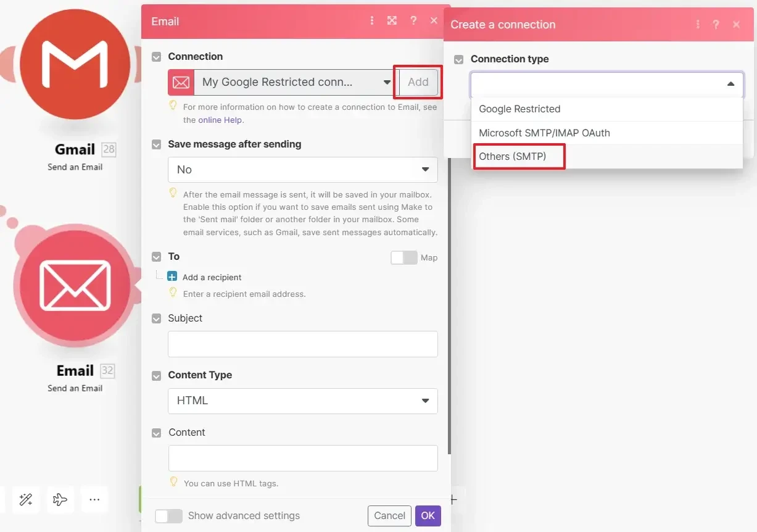757x532 pixels.
Task: Toggle the Connection field checkbox
Action: pyautogui.click(x=157, y=56)
